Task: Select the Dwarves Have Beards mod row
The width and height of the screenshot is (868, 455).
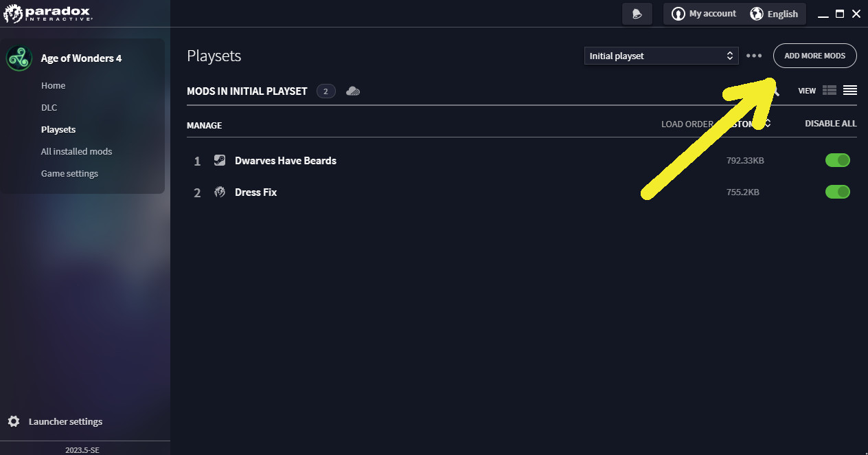Action: coord(286,160)
